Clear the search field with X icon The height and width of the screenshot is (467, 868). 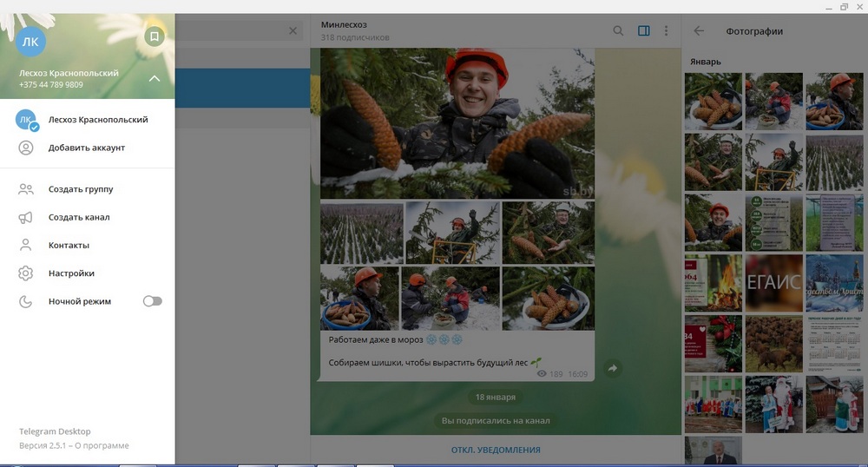click(293, 31)
